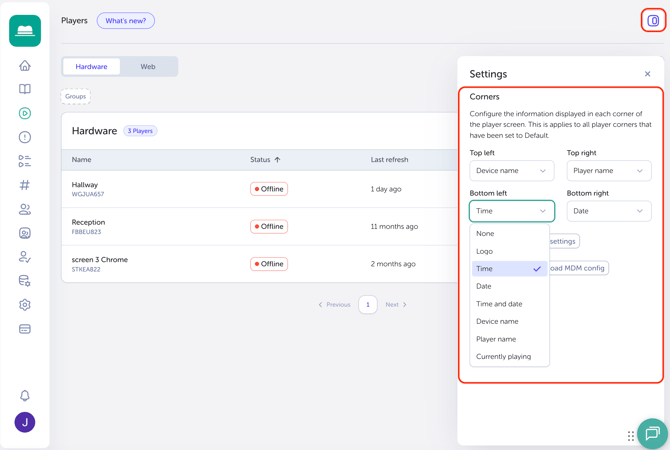Open the database settings icon in sidebar

[x=25, y=281]
